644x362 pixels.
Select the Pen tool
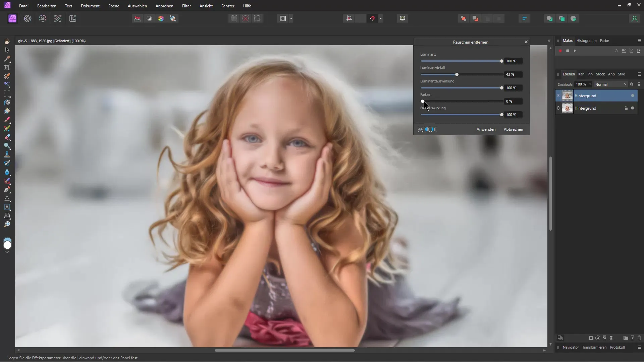(7, 189)
